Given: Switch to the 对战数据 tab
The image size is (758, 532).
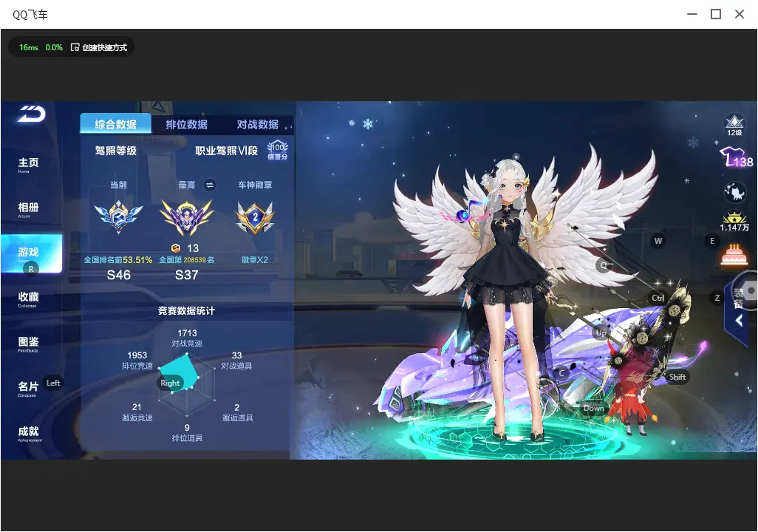Looking at the screenshot, I should click(x=258, y=124).
